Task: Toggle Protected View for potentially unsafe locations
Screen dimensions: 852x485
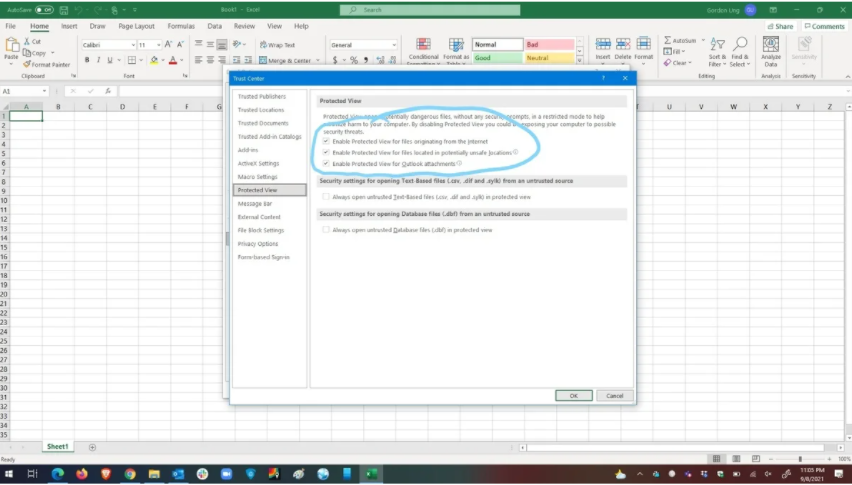Action: [x=326, y=152]
